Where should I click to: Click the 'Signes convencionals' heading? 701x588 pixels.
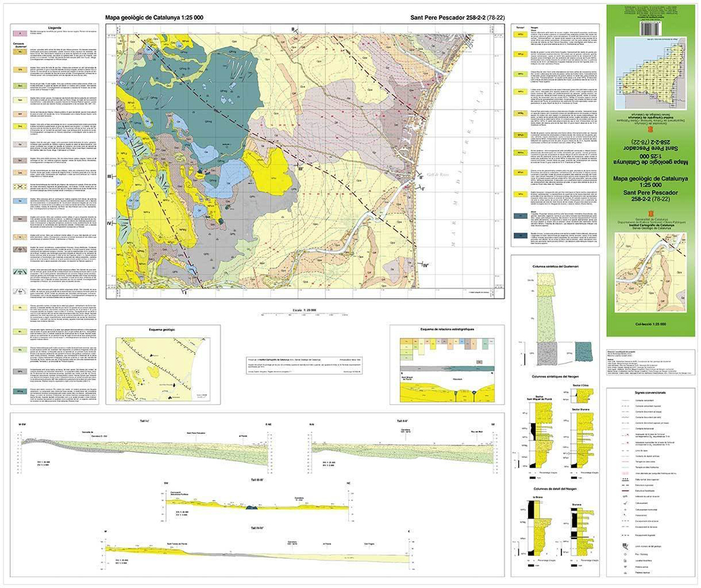click(650, 393)
